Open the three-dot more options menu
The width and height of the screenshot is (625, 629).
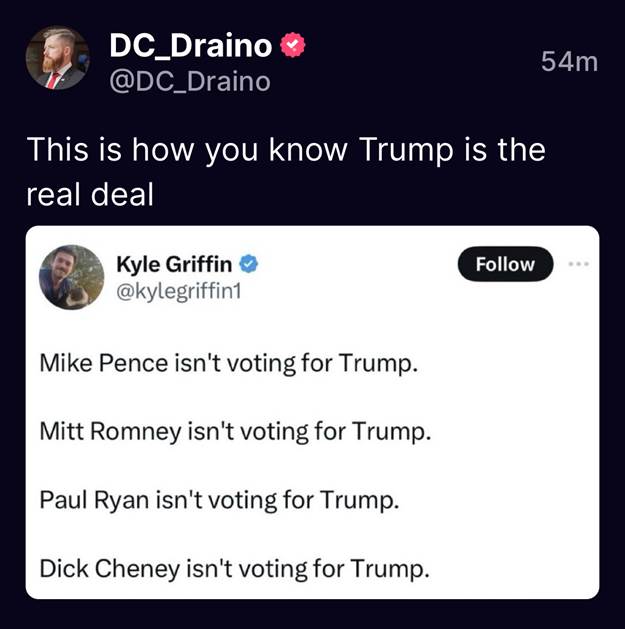point(578,264)
